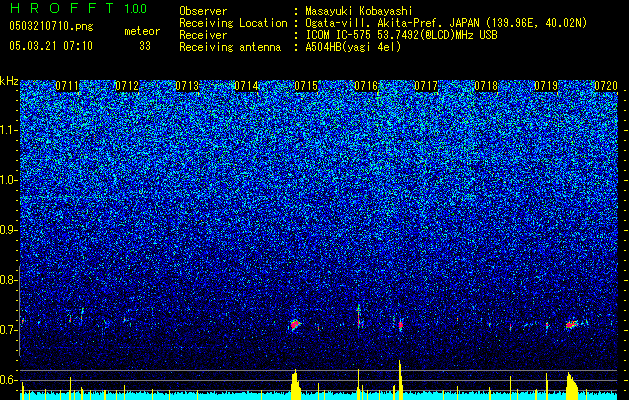
Task: Click the 0715 time marker
Action: point(306,86)
